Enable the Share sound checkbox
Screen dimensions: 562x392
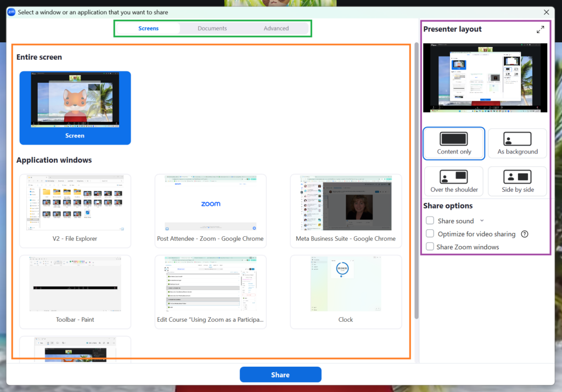coord(430,220)
